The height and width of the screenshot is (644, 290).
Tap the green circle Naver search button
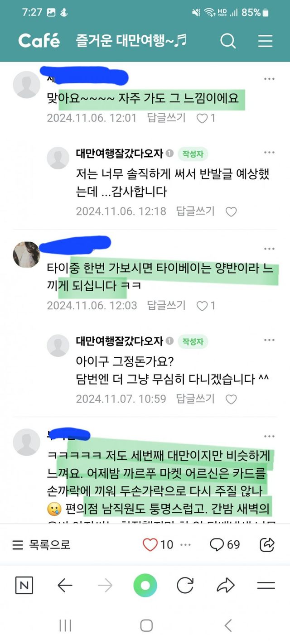145,586
